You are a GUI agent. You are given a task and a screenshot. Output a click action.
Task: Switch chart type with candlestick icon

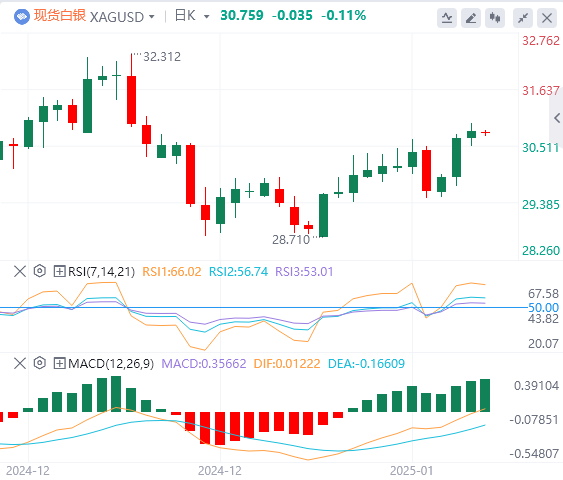coord(495,18)
